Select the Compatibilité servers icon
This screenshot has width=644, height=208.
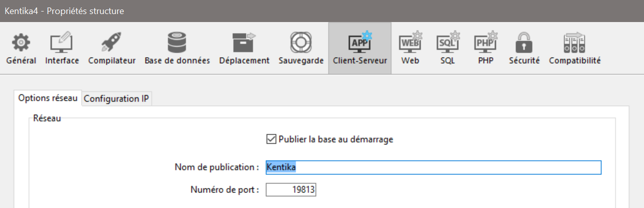[575, 43]
